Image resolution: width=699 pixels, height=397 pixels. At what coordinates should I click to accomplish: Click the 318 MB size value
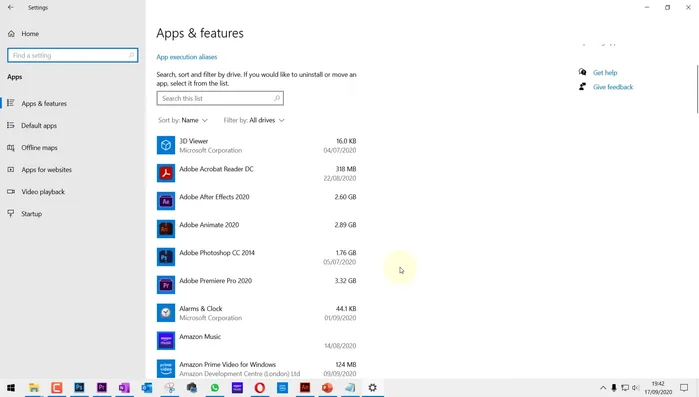click(346, 169)
